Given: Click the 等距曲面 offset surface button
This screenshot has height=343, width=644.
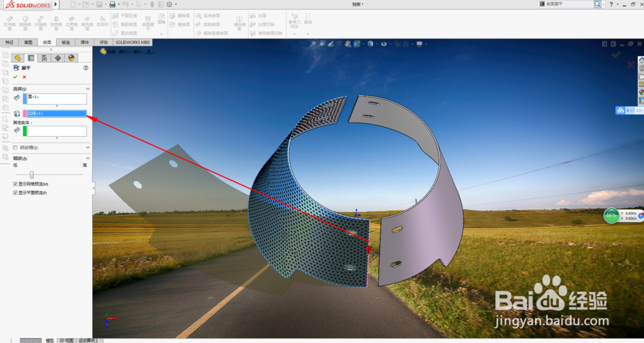Looking at the screenshot, I should click(125, 24).
